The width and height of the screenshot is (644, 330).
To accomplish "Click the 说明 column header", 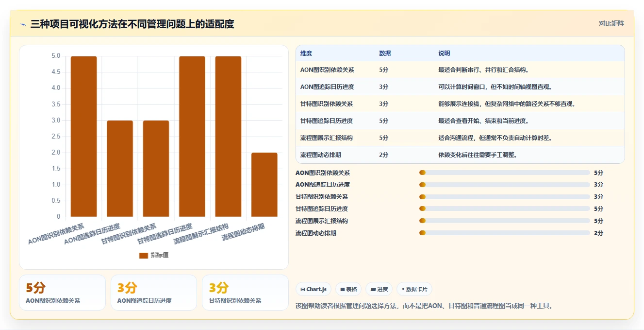I will click(x=444, y=53).
